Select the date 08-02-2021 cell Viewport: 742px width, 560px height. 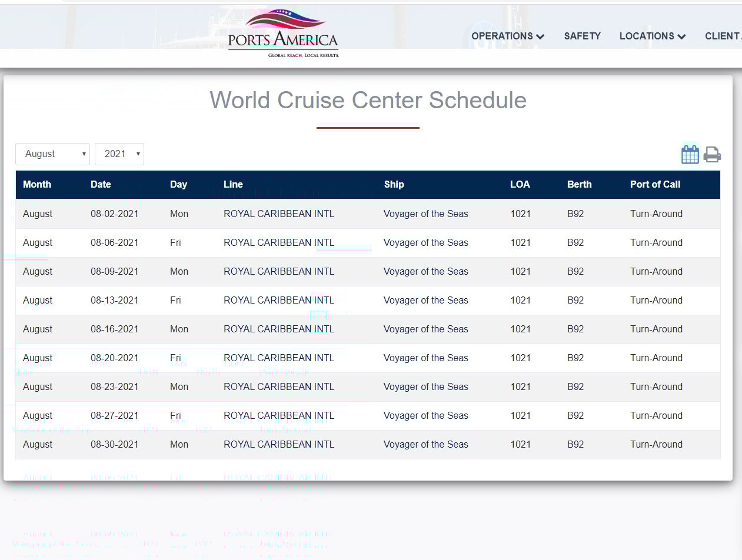(x=115, y=214)
